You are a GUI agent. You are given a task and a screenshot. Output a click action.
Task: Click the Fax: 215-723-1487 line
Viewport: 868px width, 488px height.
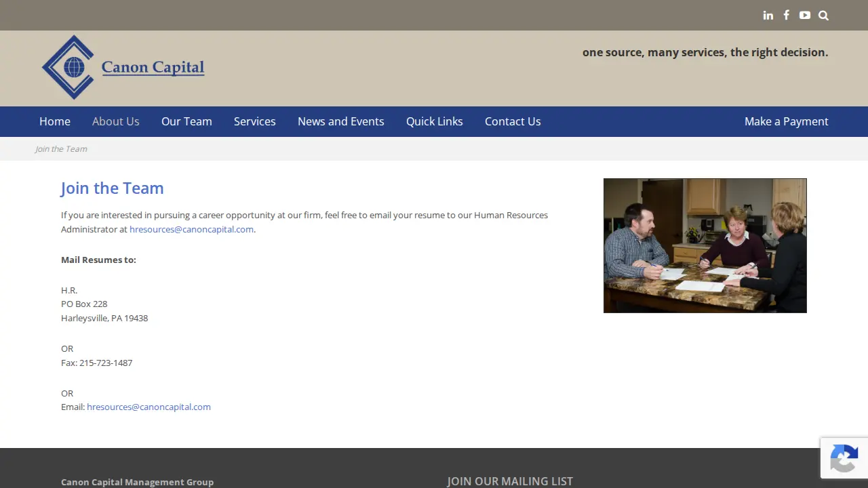(96, 363)
